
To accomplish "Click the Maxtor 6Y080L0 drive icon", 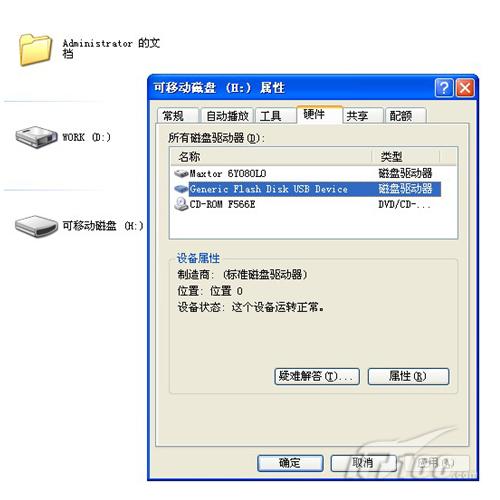I will tap(181, 173).
